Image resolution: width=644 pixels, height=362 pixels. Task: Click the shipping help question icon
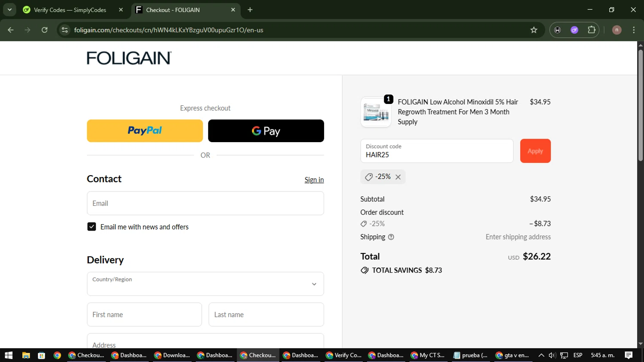coord(391,237)
